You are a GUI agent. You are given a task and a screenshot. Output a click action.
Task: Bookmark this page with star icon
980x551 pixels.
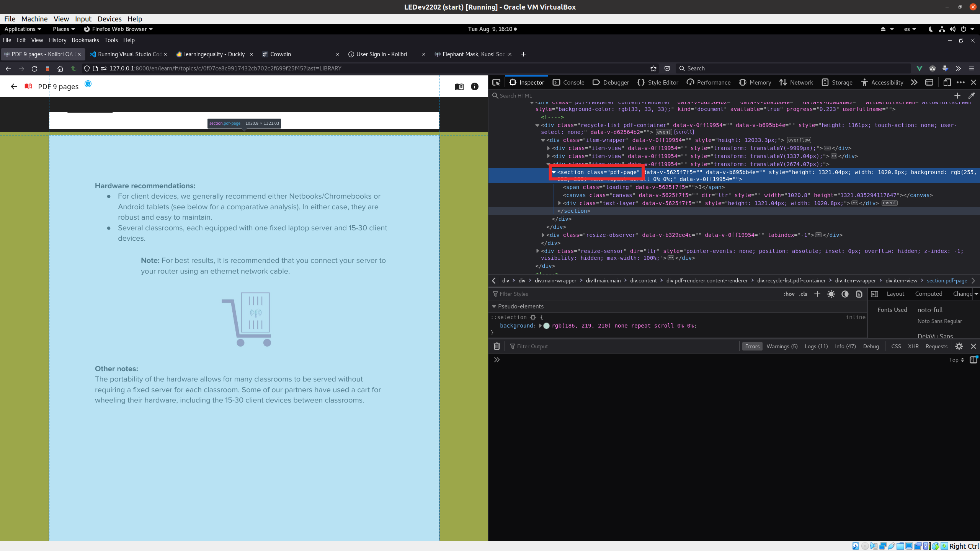coord(653,68)
